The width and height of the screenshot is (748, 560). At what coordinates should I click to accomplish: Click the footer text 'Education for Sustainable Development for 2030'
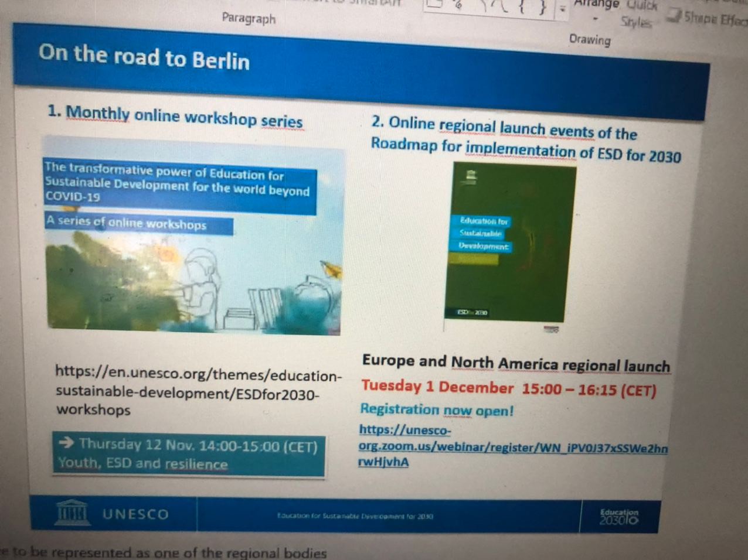point(355,516)
